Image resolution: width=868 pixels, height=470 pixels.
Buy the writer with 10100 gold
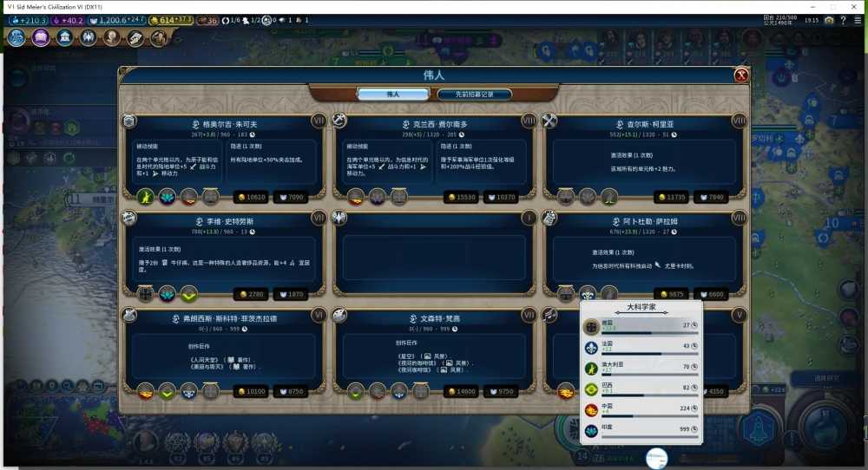coord(252,391)
